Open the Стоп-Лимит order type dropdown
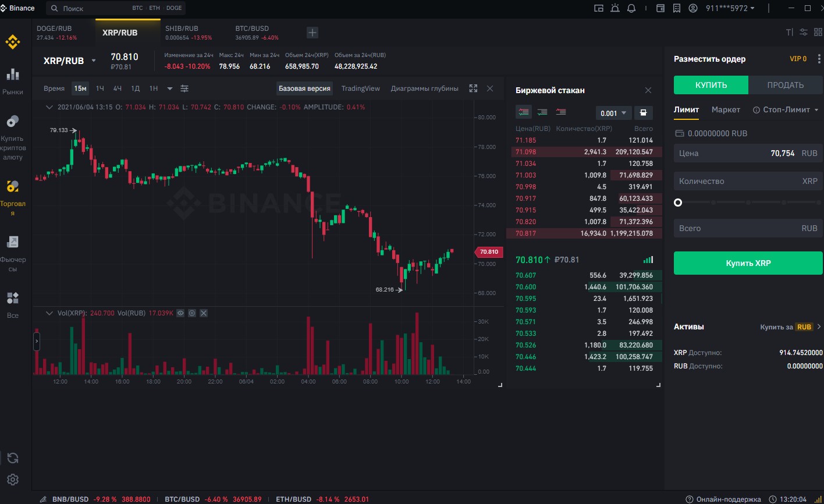The image size is (824, 504). coord(786,109)
